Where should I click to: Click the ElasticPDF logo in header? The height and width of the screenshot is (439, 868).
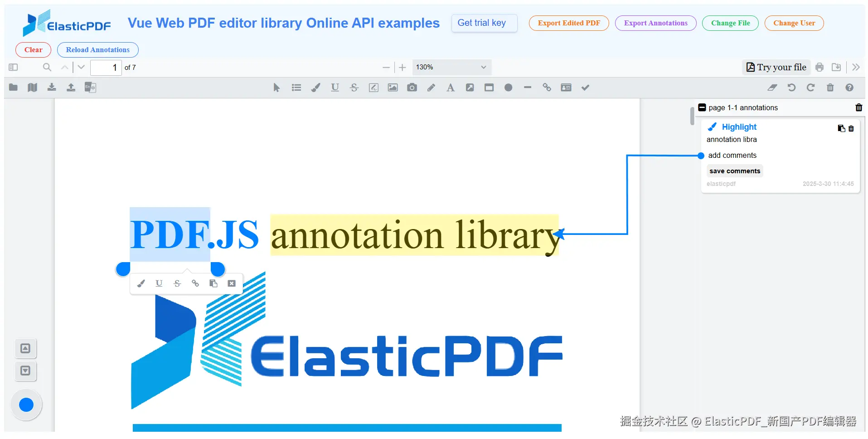point(67,23)
